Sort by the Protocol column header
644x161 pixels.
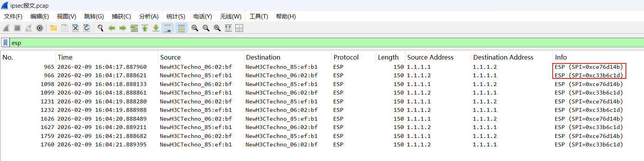click(x=346, y=57)
